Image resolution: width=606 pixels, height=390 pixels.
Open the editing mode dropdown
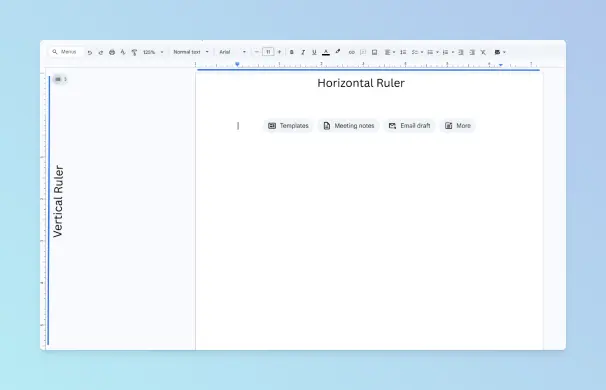tap(500, 52)
